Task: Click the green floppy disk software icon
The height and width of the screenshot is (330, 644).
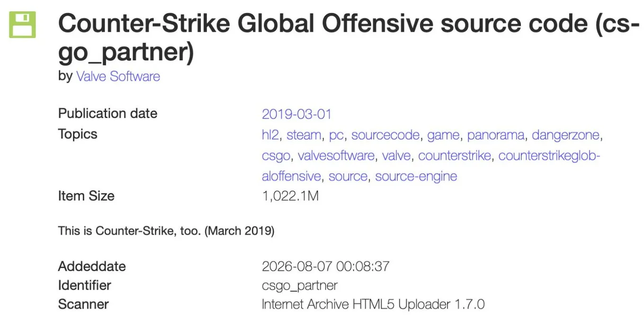Action: pyautogui.click(x=22, y=25)
